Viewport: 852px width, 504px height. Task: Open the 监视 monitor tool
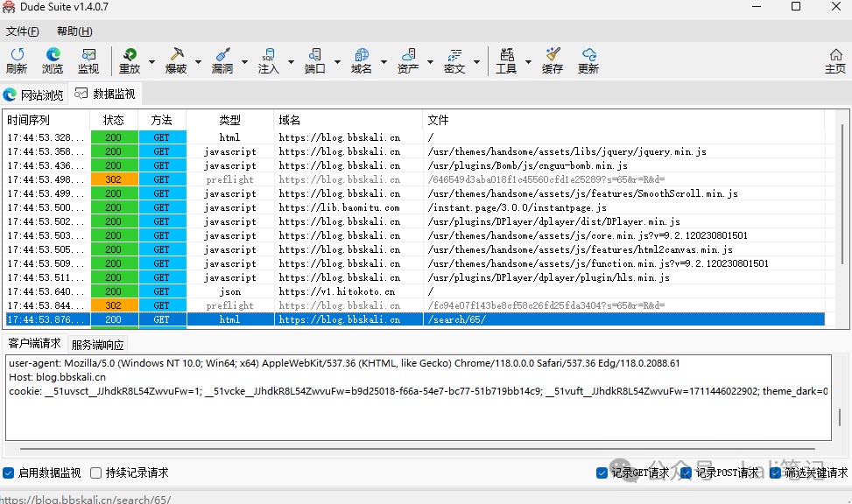[x=88, y=60]
